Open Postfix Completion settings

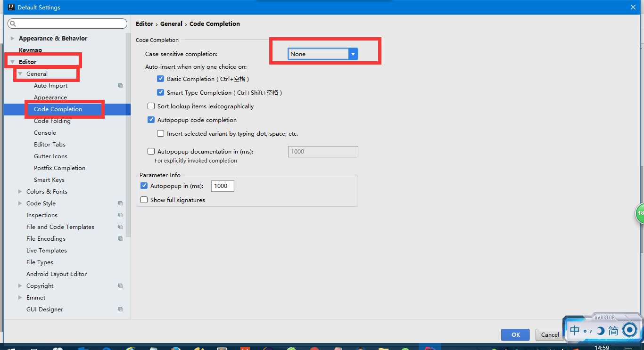pyautogui.click(x=59, y=168)
